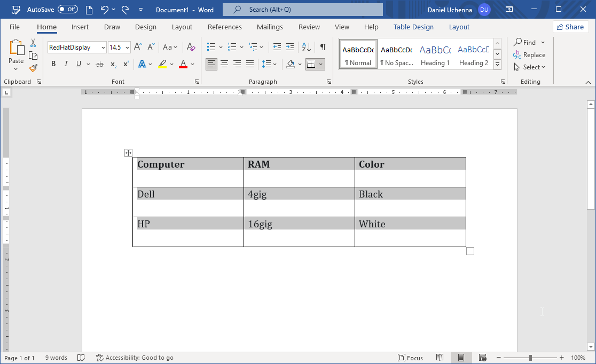Click the Share button
The height and width of the screenshot is (364, 596).
pyautogui.click(x=570, y=27)
